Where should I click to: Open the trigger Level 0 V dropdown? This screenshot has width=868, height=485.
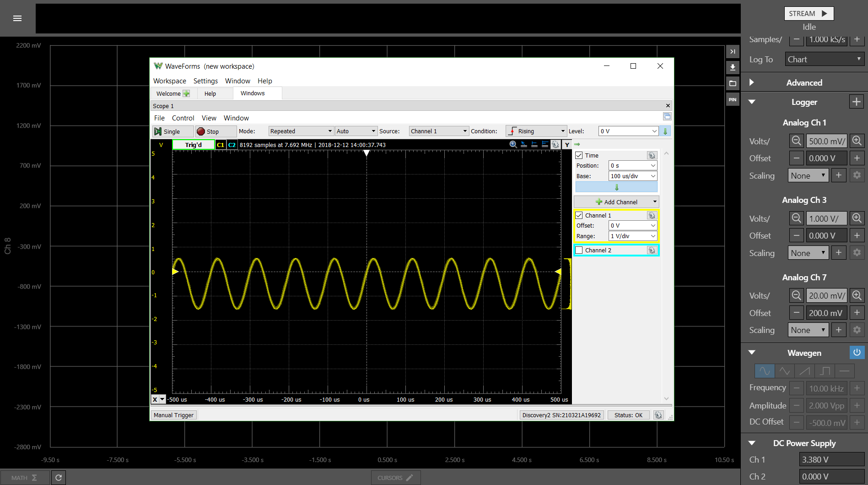(628, 131)
